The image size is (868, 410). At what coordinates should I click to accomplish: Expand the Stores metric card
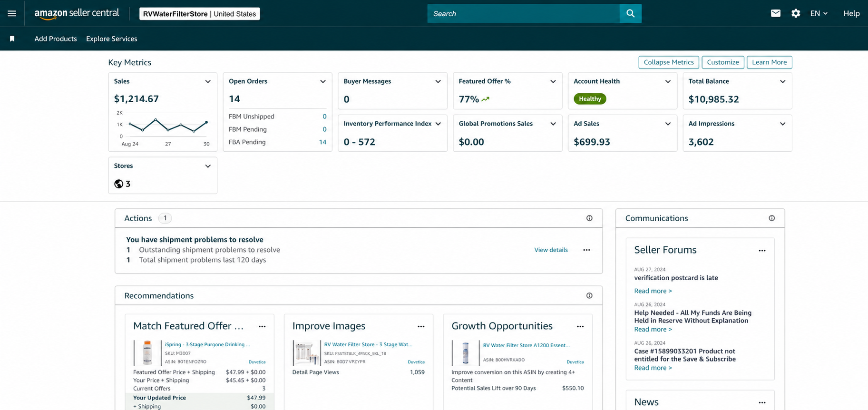(208, 166)
